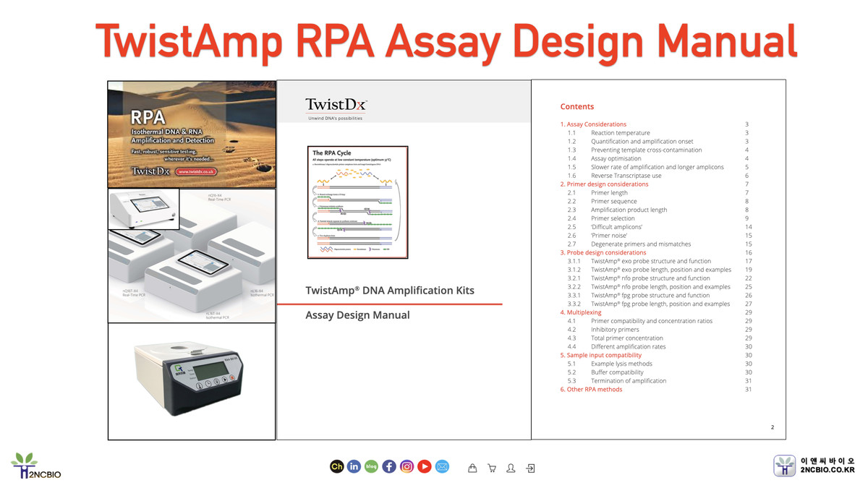Click the user account icon
Viewport: 868px width, 488px height.
point(511,468)
